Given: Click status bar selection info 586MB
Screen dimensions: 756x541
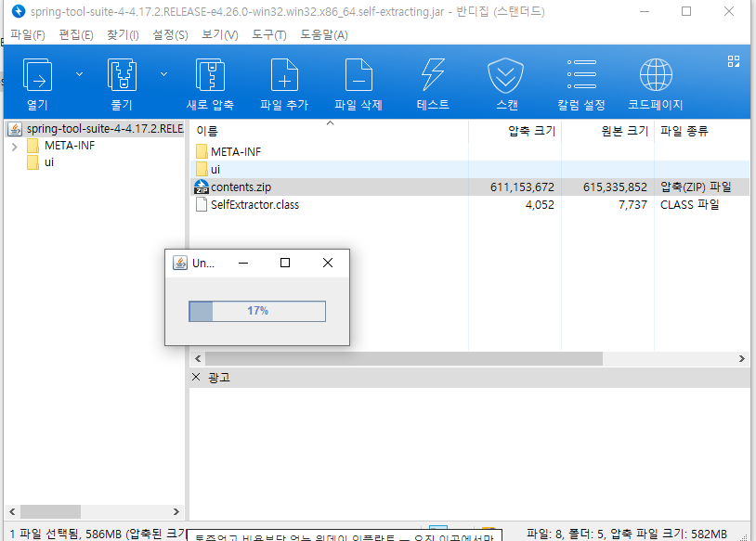Looking at the screenshot, I should pos(98,534).
